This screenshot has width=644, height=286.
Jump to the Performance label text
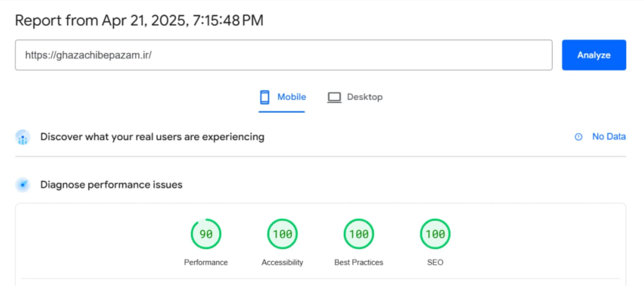click(x=206, y=263)
